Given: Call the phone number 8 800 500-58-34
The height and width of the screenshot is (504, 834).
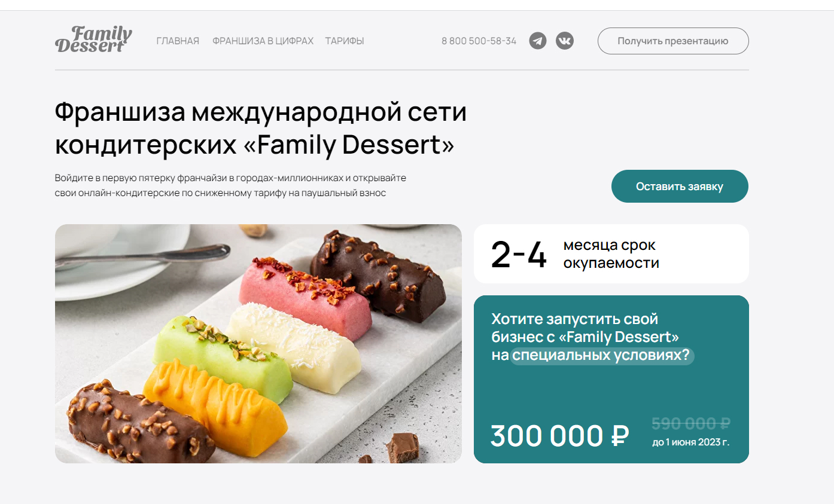Looking at the screenshot, I should pos(479,41).
